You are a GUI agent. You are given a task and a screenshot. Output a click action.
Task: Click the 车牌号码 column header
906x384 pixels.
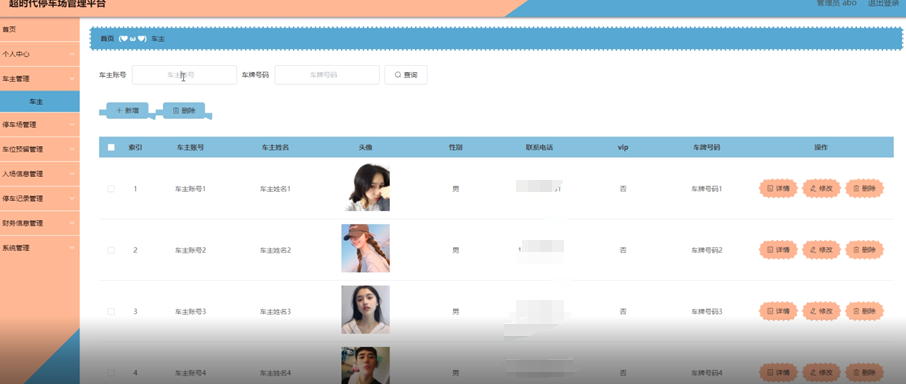click(x=707, y=147)
